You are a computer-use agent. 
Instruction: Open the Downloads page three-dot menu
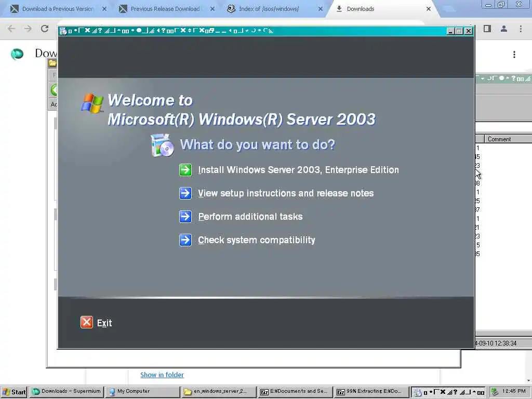click(x=514, y=55)
